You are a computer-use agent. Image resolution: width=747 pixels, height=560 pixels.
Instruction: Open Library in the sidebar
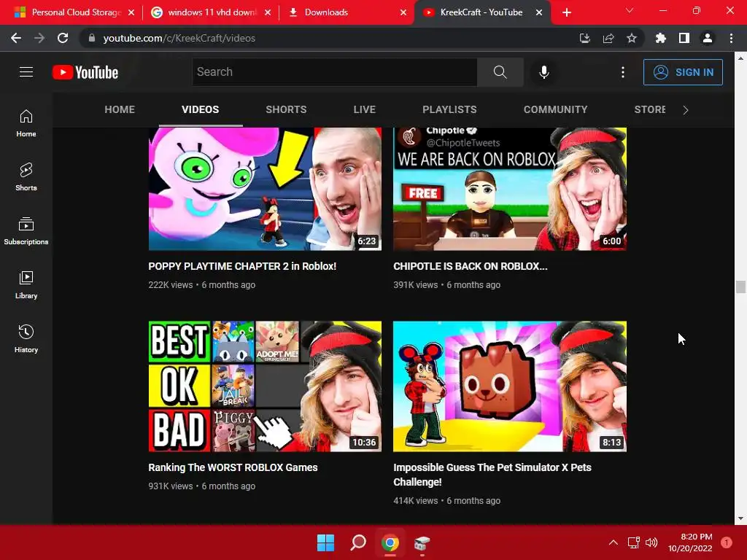coord(26,284)
